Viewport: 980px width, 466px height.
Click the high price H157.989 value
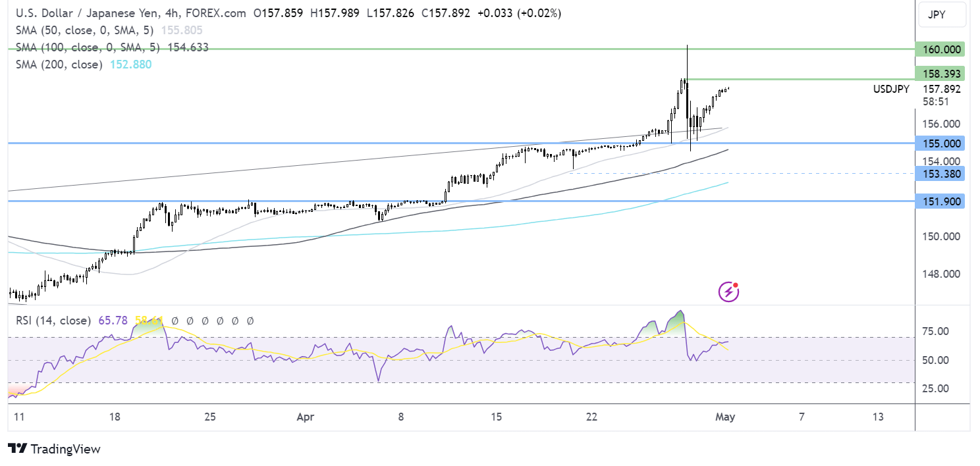click(x=335, y=13)
